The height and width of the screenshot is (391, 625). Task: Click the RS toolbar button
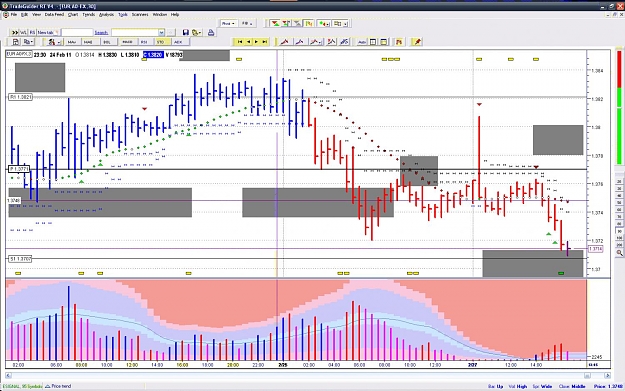(32, 32)
